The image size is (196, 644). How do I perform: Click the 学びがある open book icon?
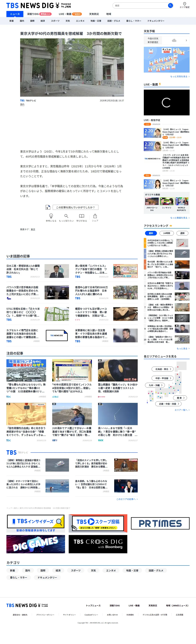pyautogui.click(x=82, y=216)
